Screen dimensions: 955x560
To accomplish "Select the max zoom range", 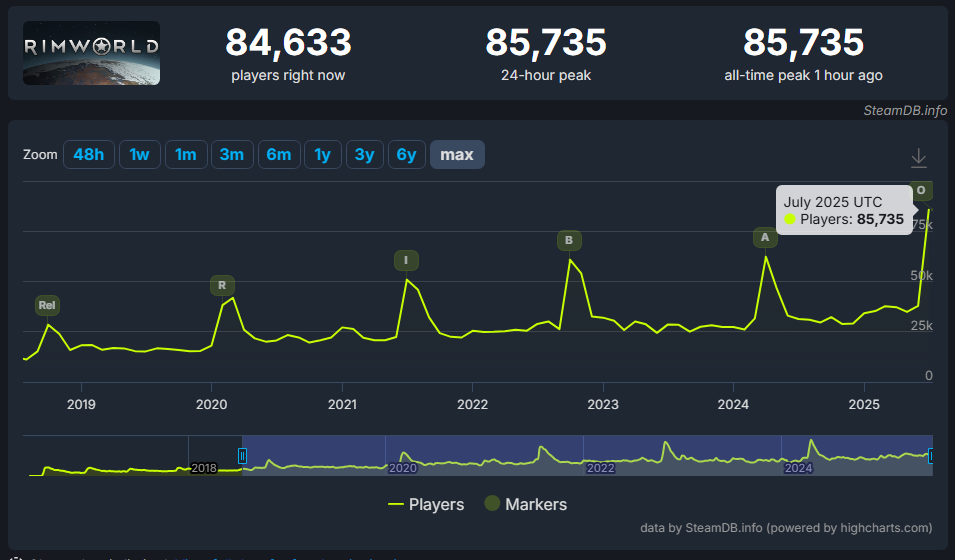I will (x=457, y=154).
